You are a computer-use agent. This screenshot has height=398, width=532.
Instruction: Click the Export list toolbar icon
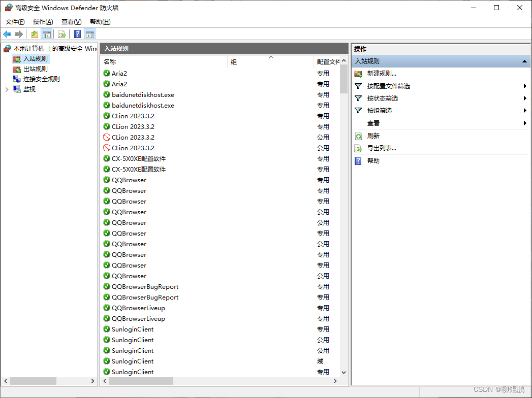point(62,34)
